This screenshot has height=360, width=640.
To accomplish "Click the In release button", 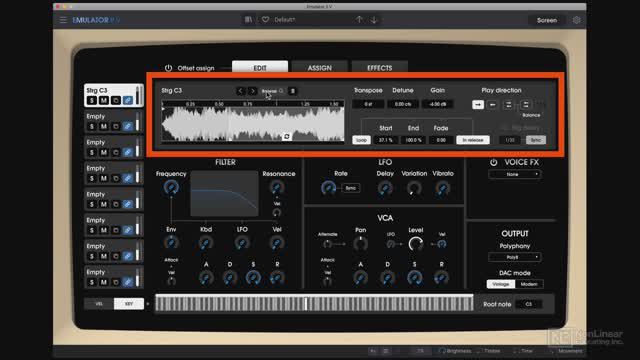I will [x=473, y=140].
